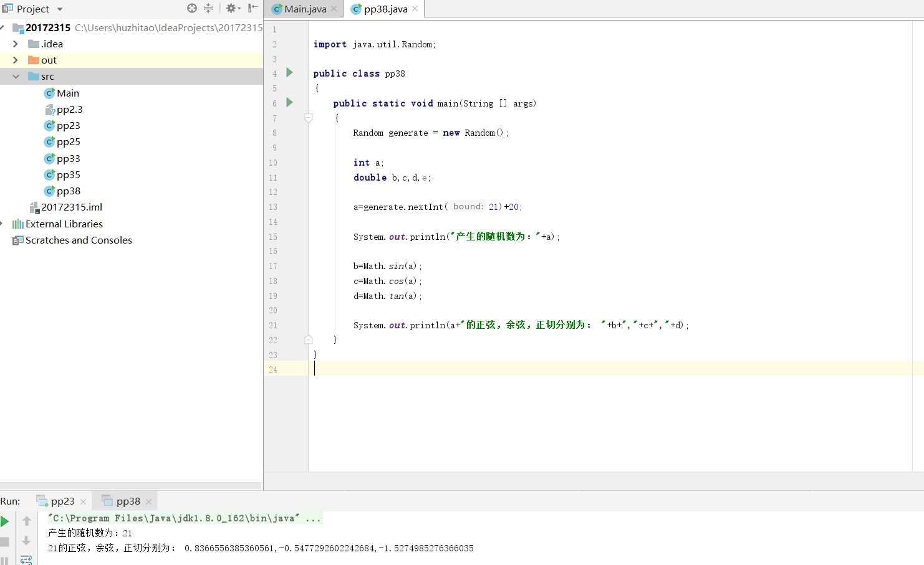The image size is (924, 565).
Task: Toggle soft-wrap in run console
Action: coord(26,560)
